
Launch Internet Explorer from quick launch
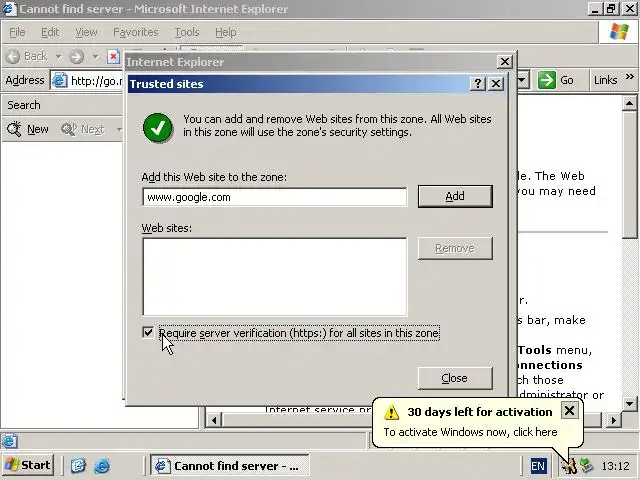(x=102, y=465)
